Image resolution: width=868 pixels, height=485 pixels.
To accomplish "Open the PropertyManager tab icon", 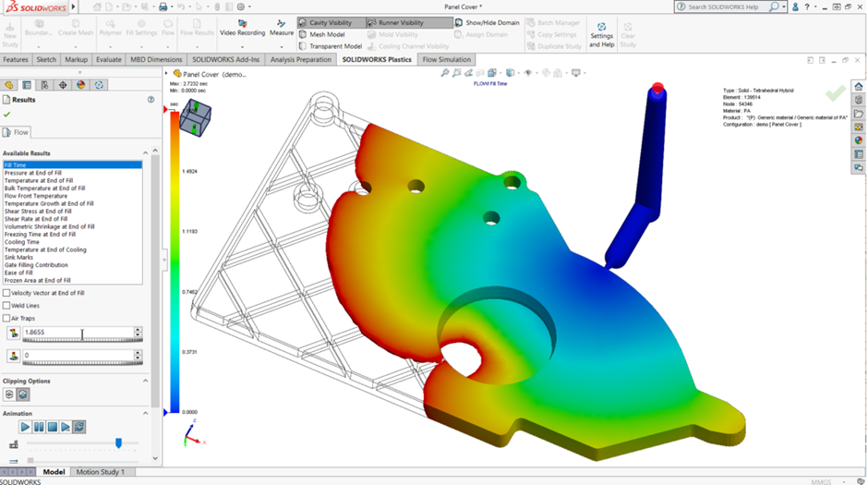I will tap(27, 85).
